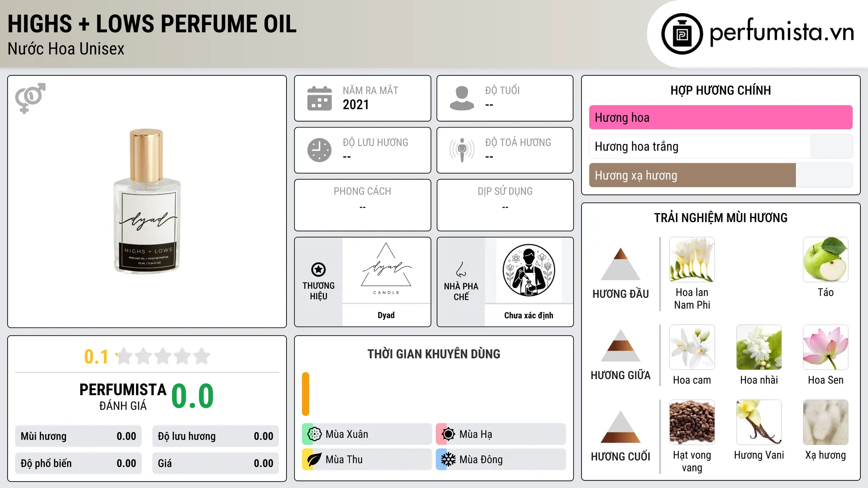Click the Chưa xác định perfumer label
The image size is (868, 488).
coord(529,315)
